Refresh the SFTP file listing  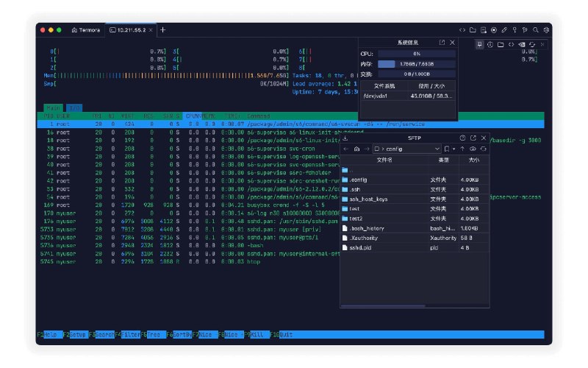pyautogui.click(x=484, y=149)
